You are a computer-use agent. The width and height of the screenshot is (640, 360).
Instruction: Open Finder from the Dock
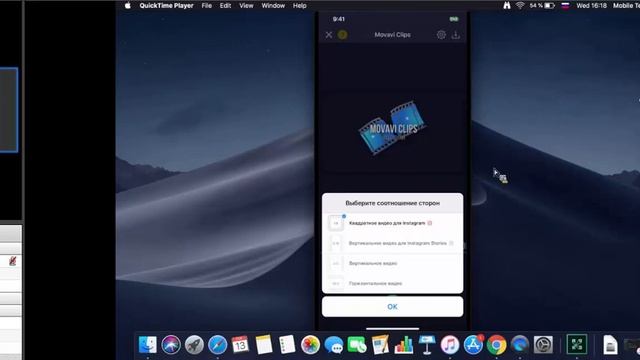(147, 345)
